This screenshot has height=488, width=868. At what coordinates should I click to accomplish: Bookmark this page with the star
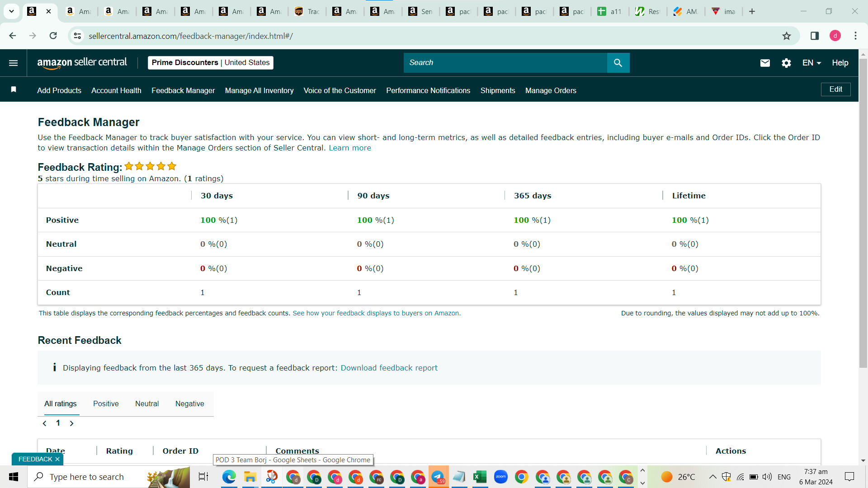pyautogui.click(x=787, y=36)
